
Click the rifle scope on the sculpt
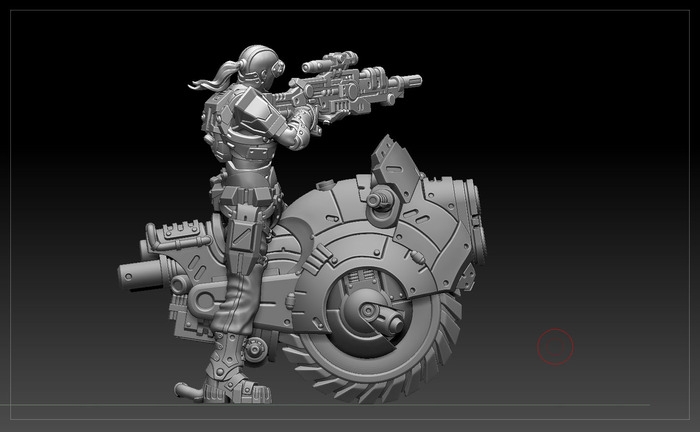[x=330, y=62]
